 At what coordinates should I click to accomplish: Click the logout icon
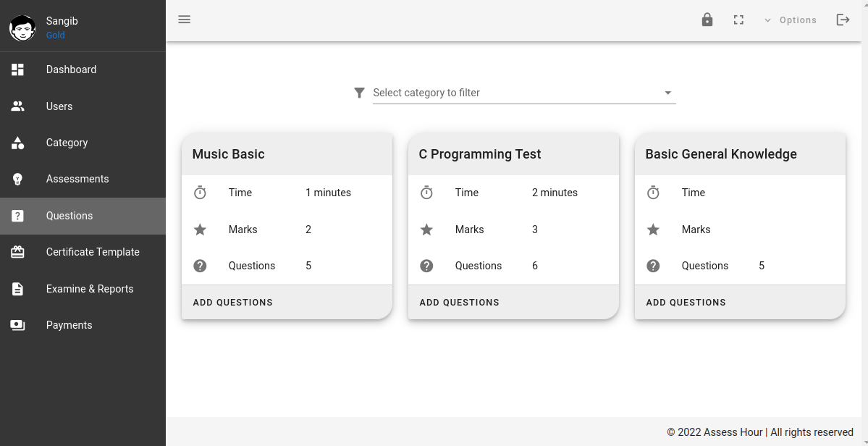843,20
